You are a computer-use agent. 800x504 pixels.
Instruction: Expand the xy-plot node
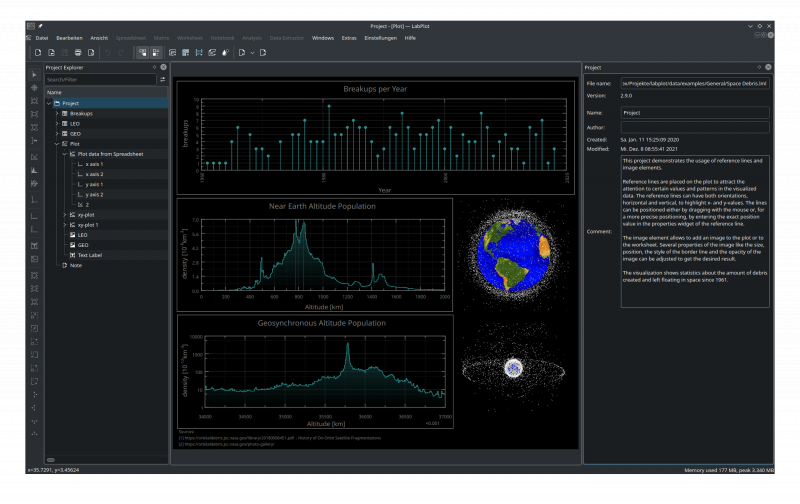pos(64,215)
